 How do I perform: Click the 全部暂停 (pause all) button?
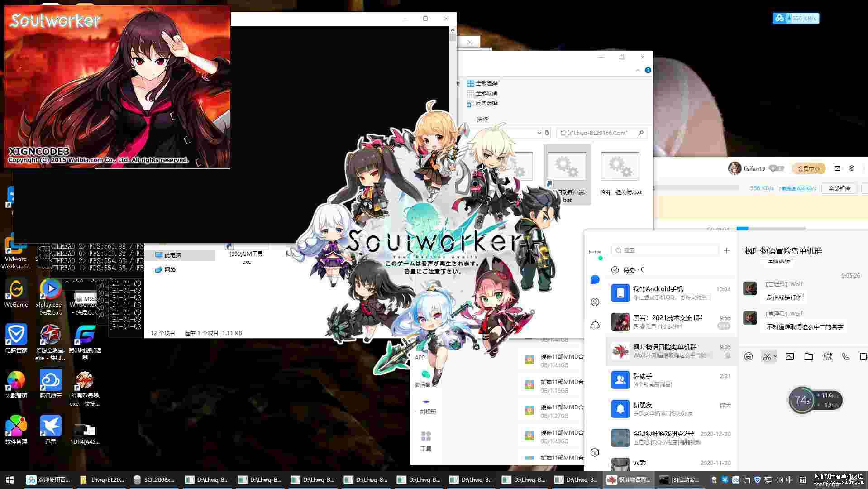pyautogui.click(x=839, y=188)
